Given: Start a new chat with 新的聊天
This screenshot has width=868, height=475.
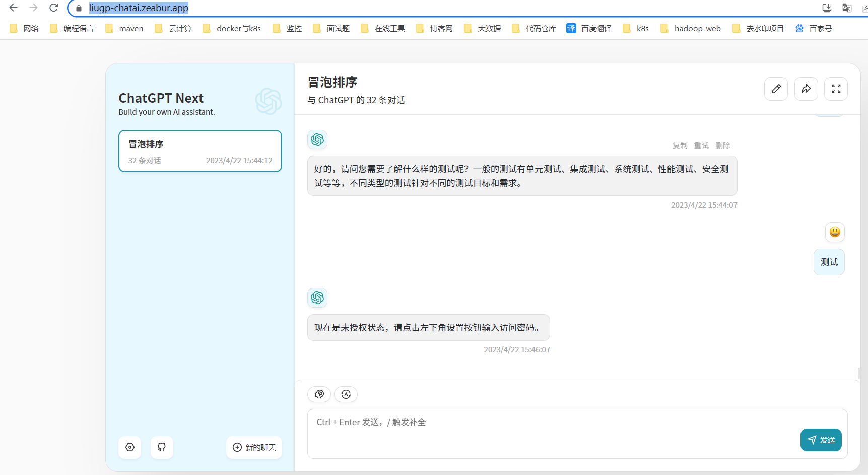Looking at the screenshot, I should point(254,447).
